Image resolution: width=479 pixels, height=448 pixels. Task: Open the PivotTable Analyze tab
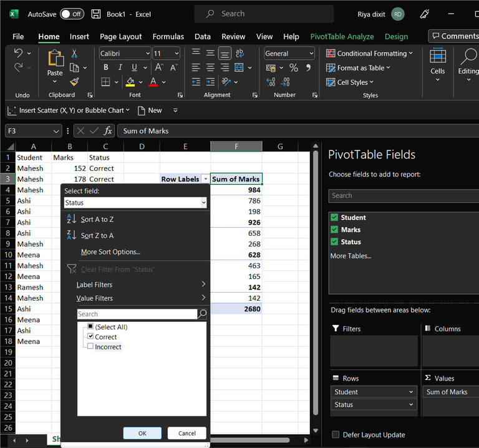click(342, 37)
